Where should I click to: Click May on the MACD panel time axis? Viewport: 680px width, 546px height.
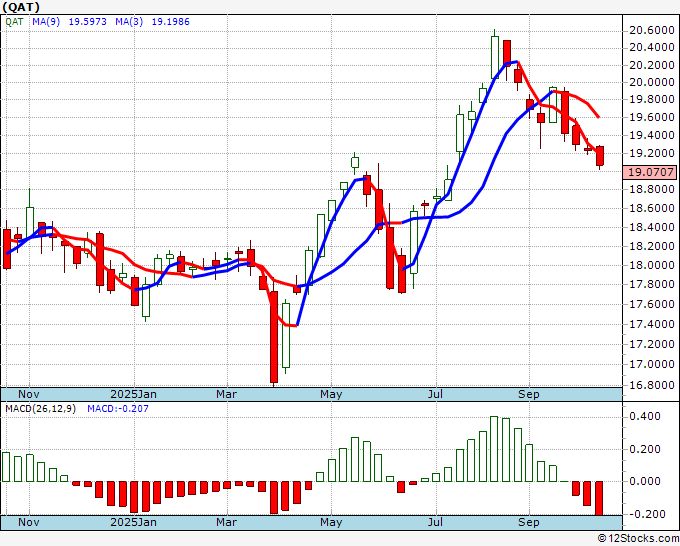331,522
